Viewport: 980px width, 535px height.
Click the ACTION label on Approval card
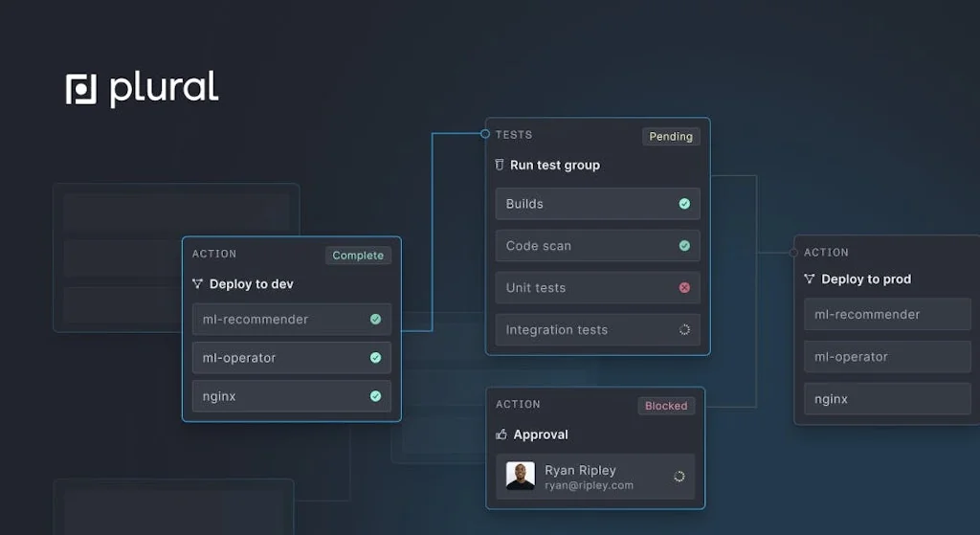pyautogui.click(x=518, y=405)
